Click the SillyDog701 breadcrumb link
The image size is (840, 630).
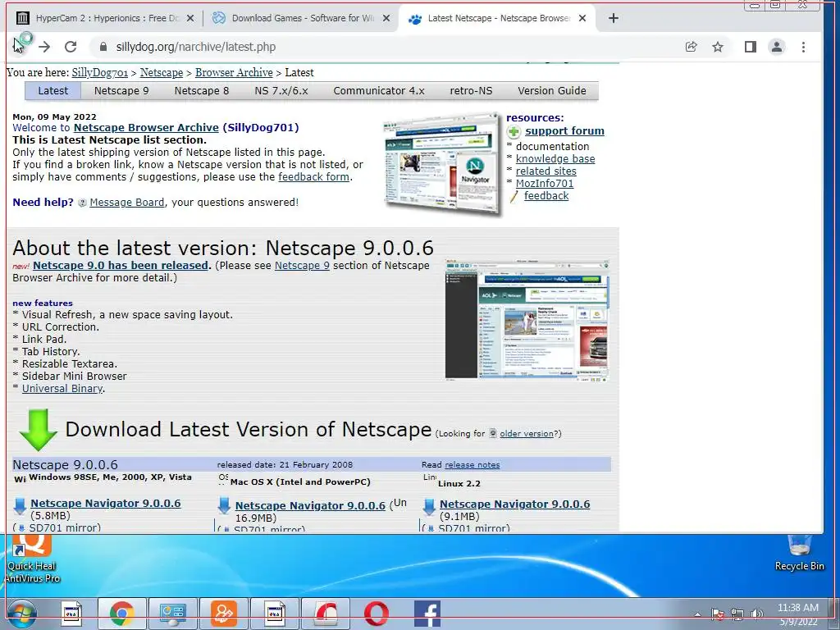[x=99, y=72]
